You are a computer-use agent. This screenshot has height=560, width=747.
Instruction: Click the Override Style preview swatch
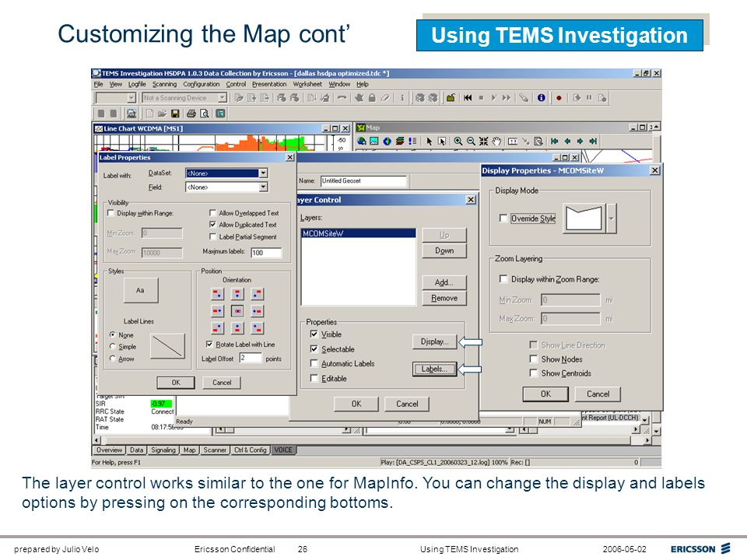pos(584,219)
